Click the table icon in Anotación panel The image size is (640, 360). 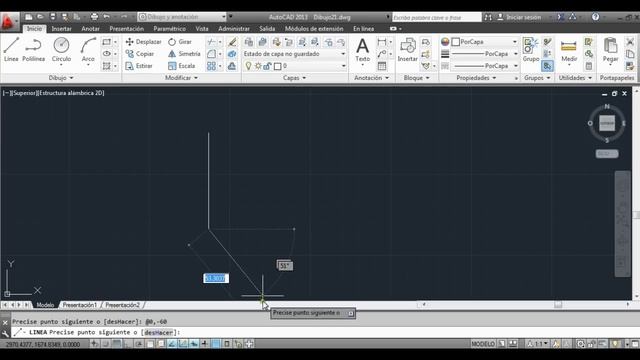(x=382, y=66)
